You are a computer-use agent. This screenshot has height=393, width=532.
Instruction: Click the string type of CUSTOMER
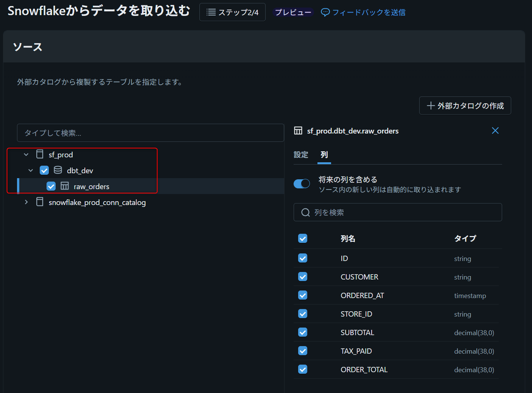[x=463, y=277]
